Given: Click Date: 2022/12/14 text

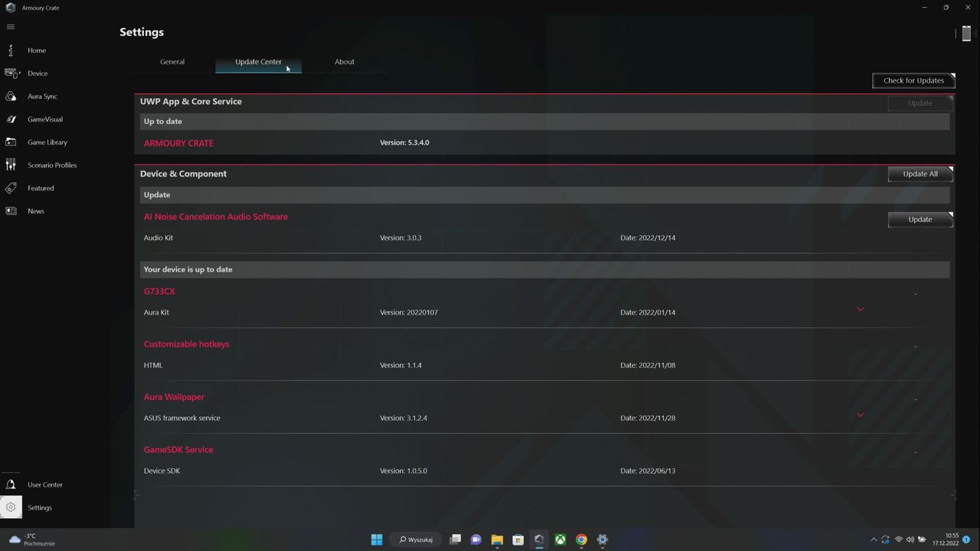Looking at the screenshot, I should [648, 238].
